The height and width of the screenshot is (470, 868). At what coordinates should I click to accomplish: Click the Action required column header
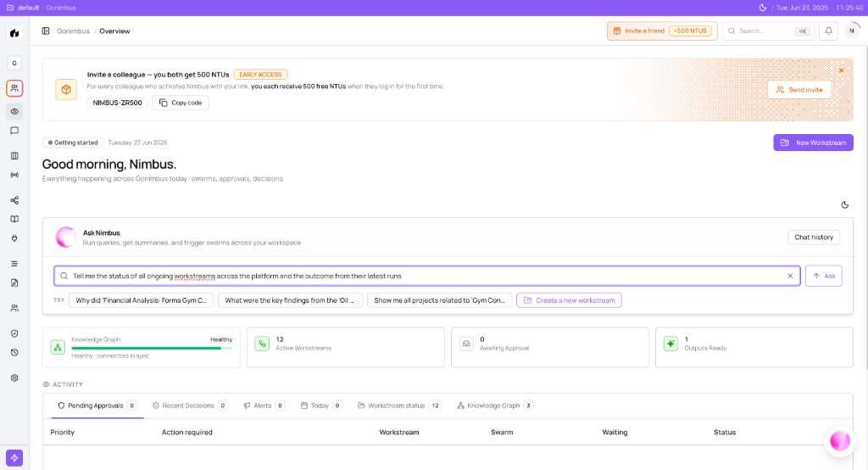click(x=187, y=433)
